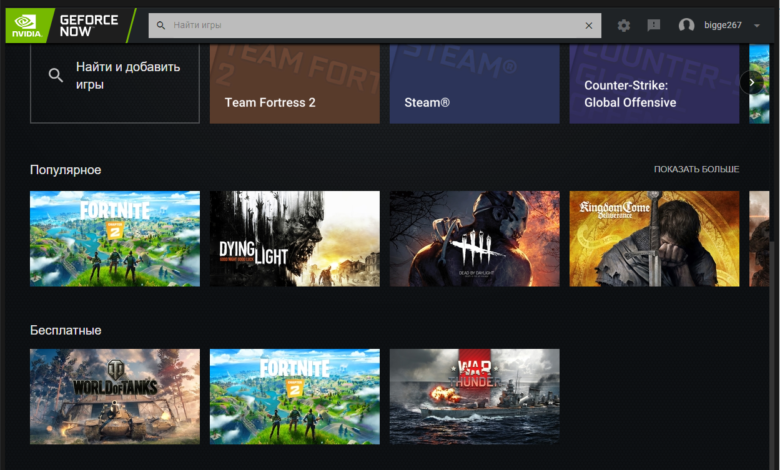The width and height of the screenshot is (780, 470).
Task: Open the Team Fortress 2 tile
Action: click(294, 84)
